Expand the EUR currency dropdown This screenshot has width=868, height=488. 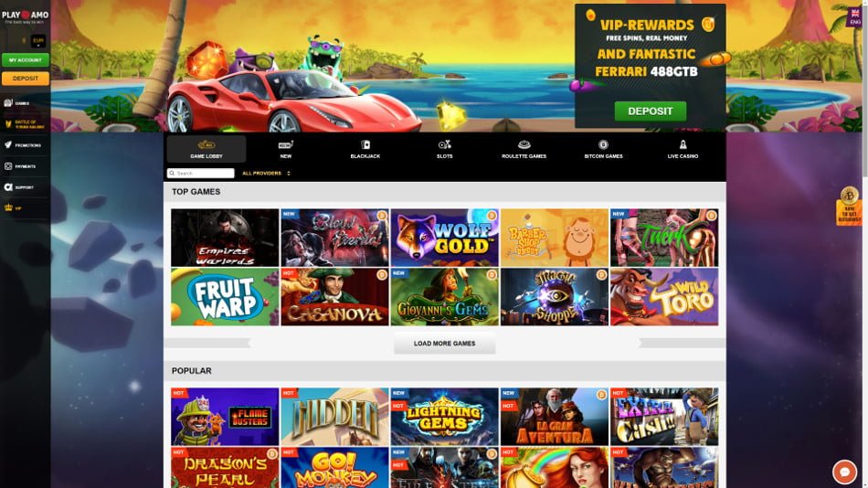tap(38, 41)
